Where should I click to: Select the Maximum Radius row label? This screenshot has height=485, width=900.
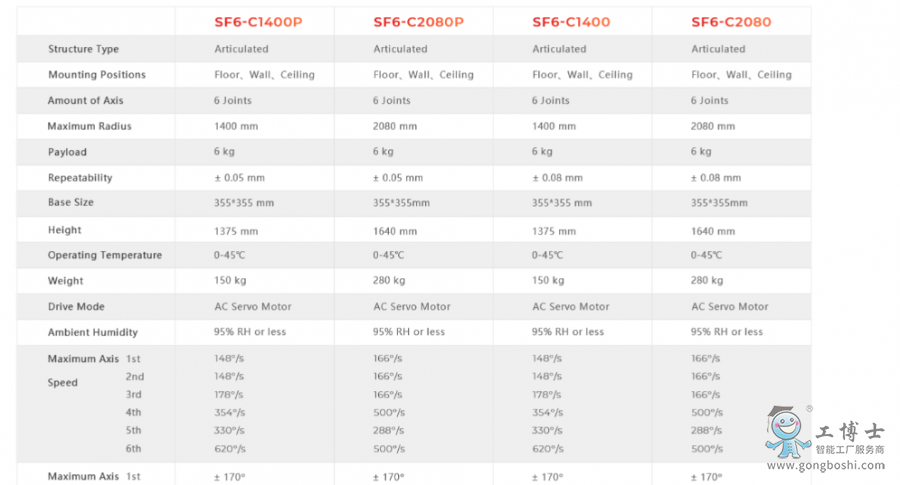[89, 127]
